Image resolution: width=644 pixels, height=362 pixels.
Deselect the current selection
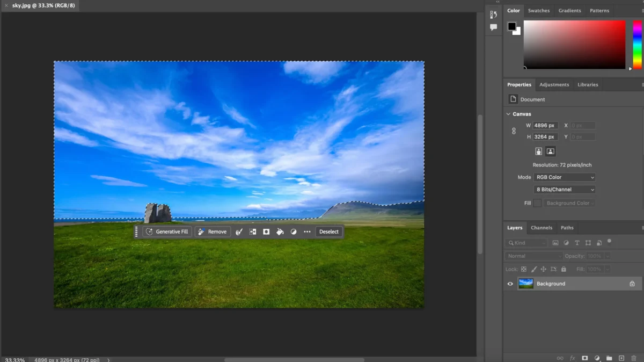coord(329,231)
